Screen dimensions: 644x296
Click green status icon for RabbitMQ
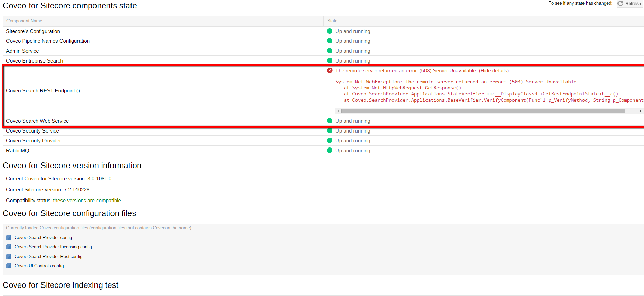point(330,150)
